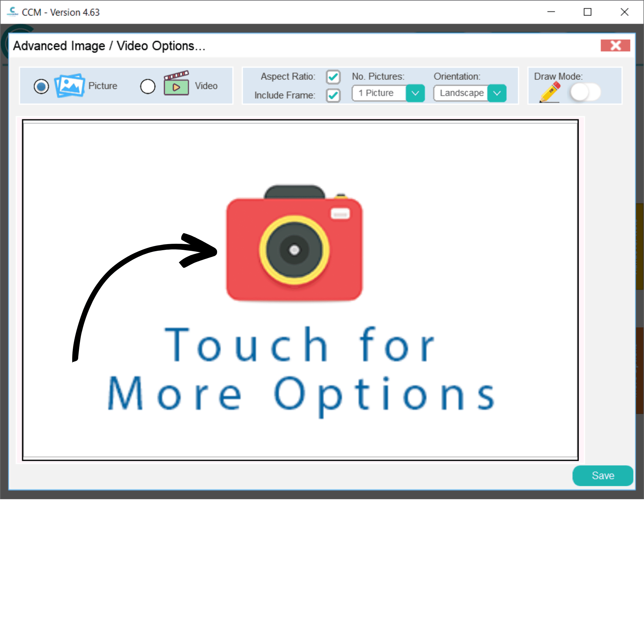Click the Video clapperboard icon
Viewport: 644px width, 644px height.
click(x=176, y=83)
